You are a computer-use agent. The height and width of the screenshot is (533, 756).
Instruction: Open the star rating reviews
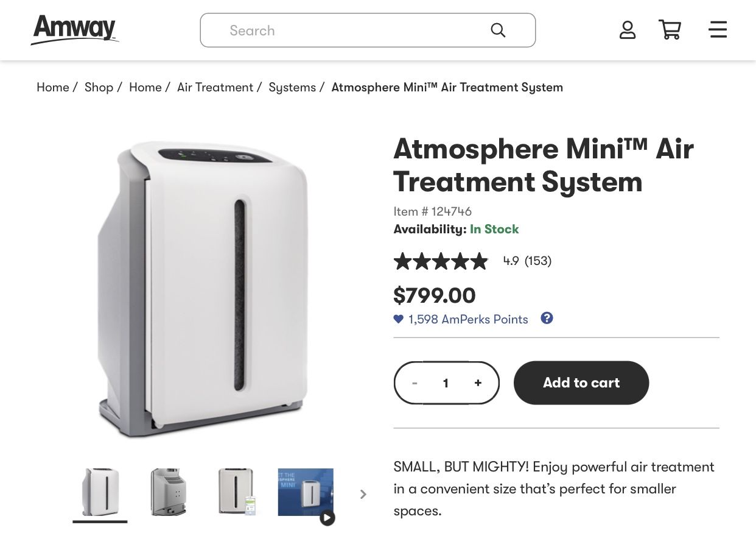click(441, 261)
